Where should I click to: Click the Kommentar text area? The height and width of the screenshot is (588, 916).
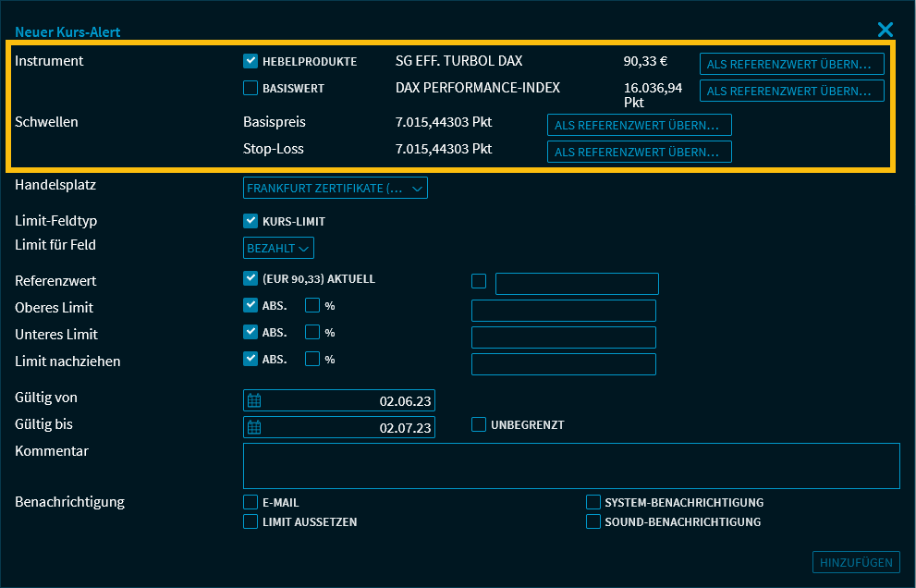570,465
